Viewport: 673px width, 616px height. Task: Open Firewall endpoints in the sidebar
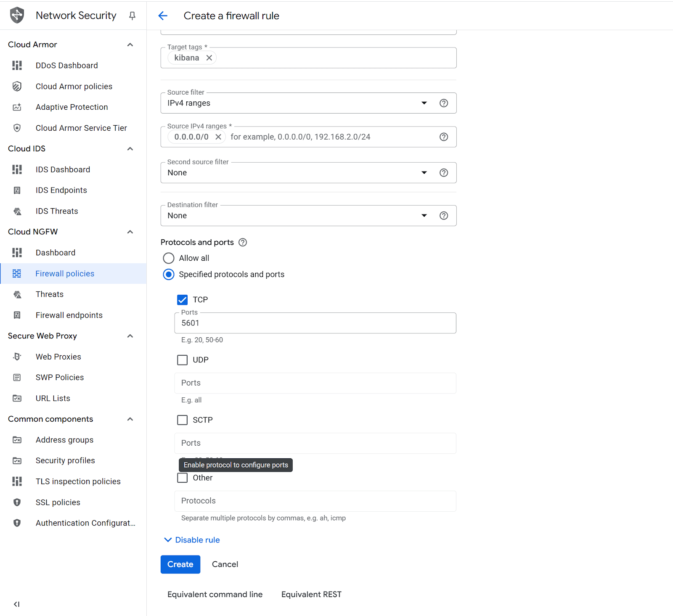(x=69, y=315)
